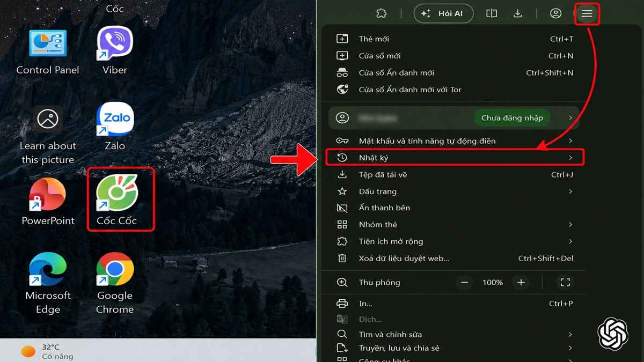Open Tìm và chỉnh sửa submenu
The width and height of the screenshot is (644, 362).
click(455, 335)
